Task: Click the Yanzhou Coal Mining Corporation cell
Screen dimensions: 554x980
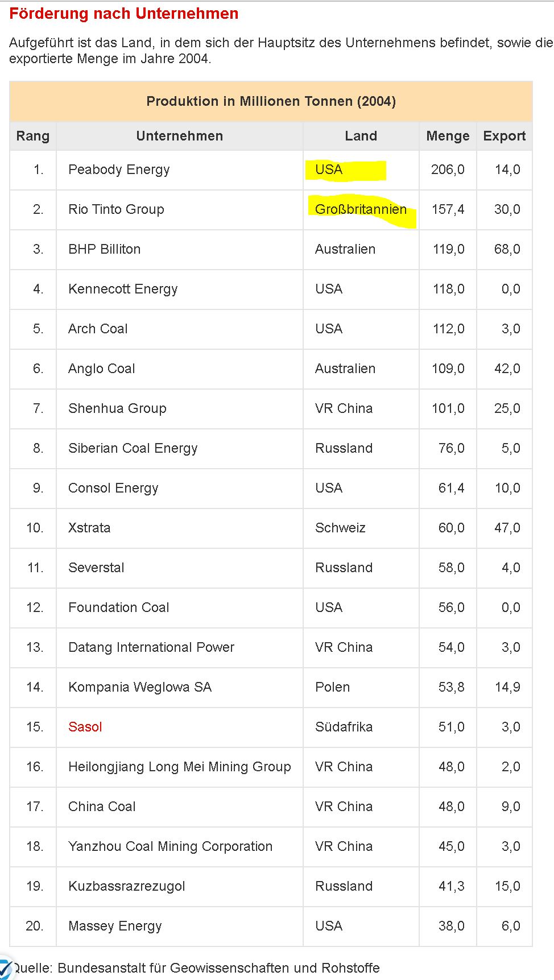Action: coord(170,846)
